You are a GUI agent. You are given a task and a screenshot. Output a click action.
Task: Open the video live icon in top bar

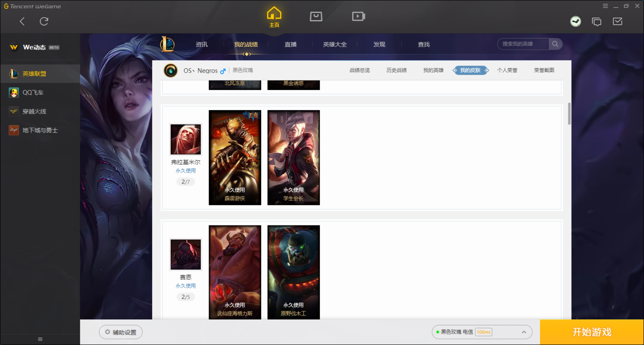[x=359, y=16]
